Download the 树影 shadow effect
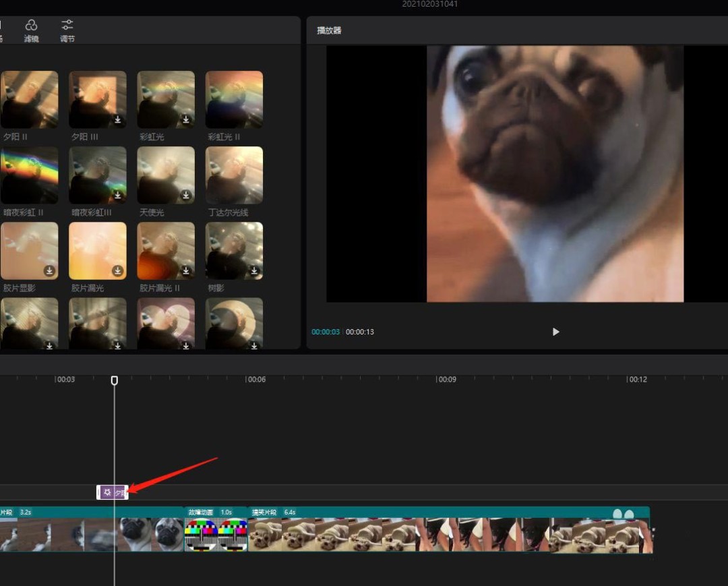This screenshot has height=586, width=728. pos(254,270)
